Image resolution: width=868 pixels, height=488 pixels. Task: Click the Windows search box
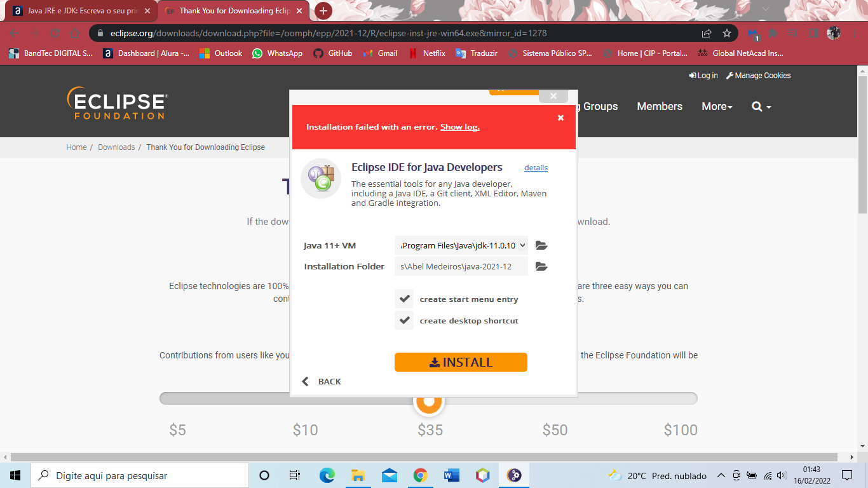pyautogui.click(x=140, y=475)
